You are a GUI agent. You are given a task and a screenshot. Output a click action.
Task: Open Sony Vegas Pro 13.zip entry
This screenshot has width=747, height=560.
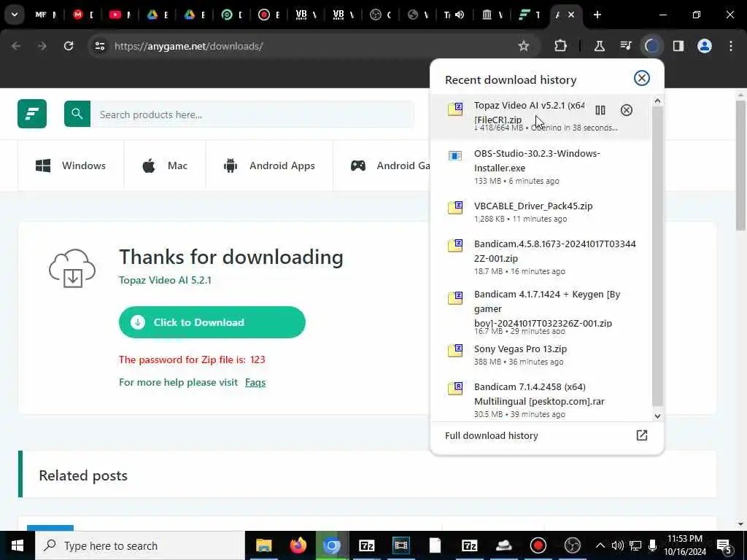[x=541, y=355]
